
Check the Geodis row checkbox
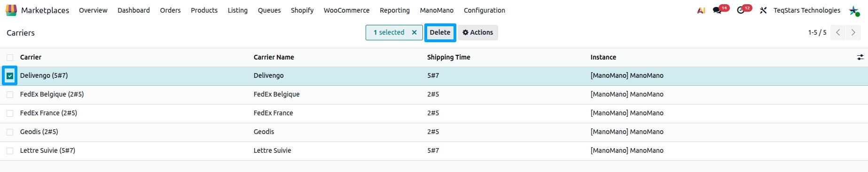tap(10, 132)
